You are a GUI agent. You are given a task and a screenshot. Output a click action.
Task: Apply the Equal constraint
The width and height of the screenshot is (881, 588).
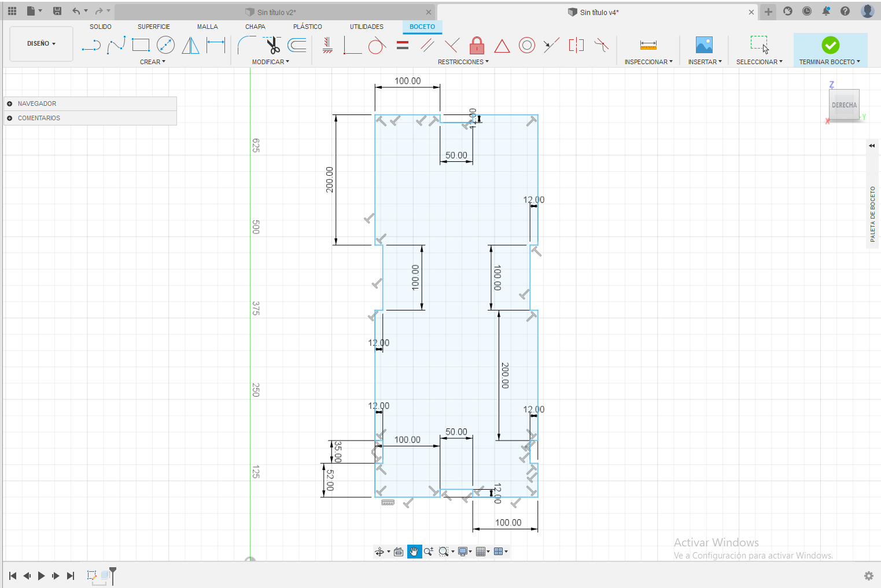click(x=403, y=45)
